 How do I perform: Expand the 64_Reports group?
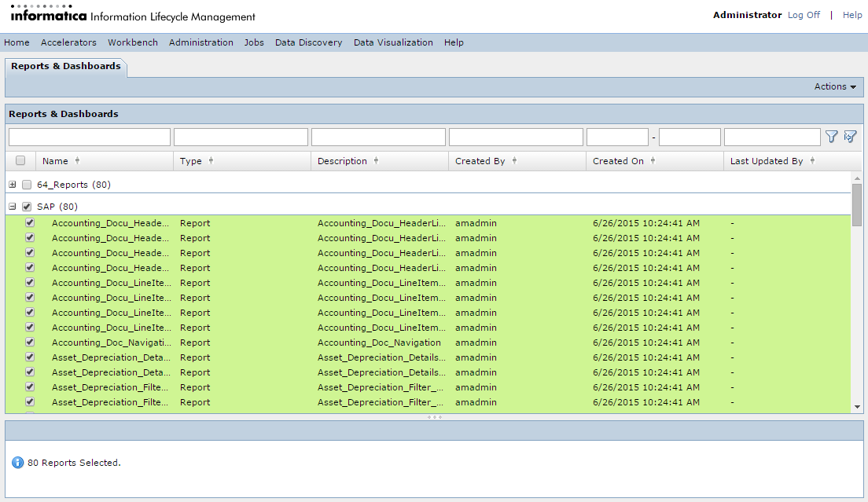click(13, 185)
